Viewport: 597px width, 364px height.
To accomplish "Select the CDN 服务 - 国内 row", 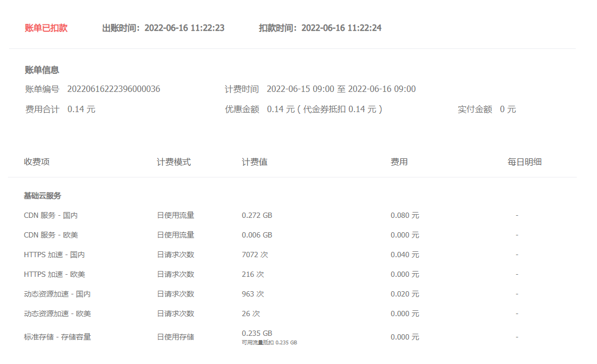I will [51, 216].
